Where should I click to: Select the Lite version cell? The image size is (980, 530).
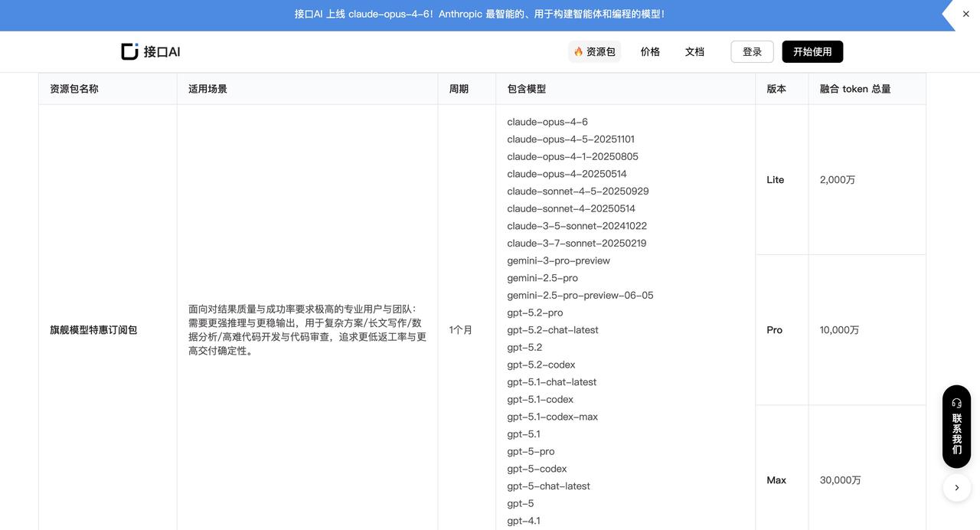pyautogui.click(x=776, y=180)
